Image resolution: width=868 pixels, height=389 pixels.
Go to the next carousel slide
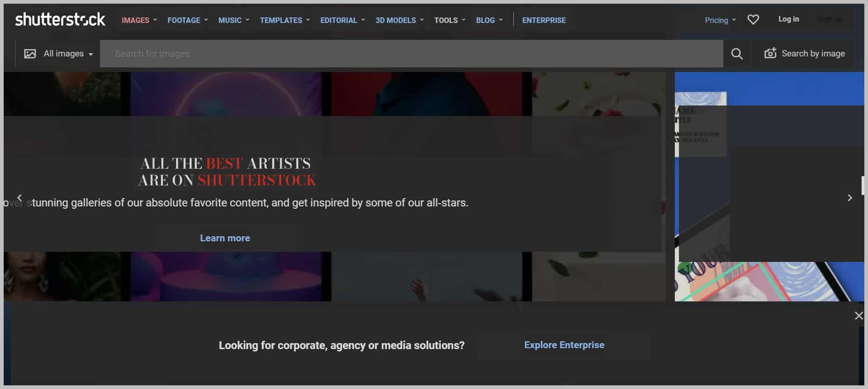pyautogui.click(x=850, y=198)
